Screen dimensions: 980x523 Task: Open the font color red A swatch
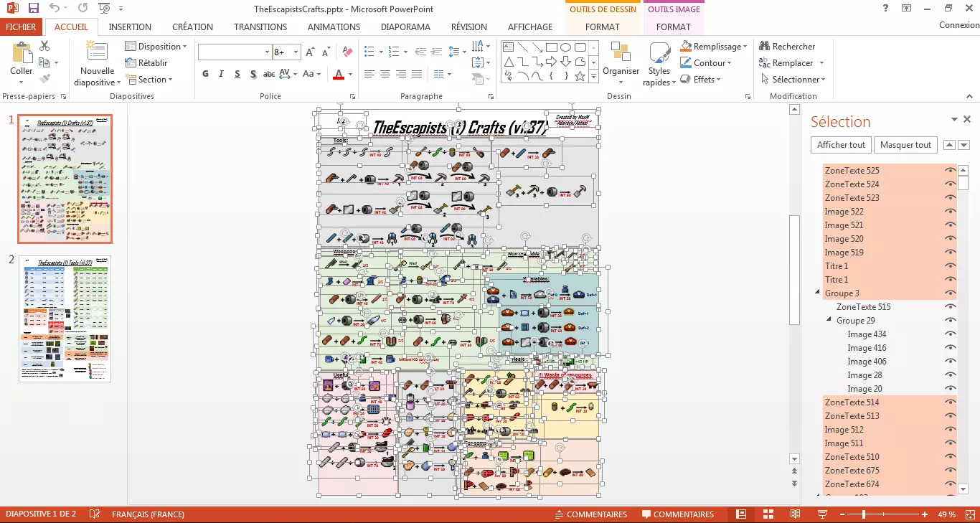339,74
